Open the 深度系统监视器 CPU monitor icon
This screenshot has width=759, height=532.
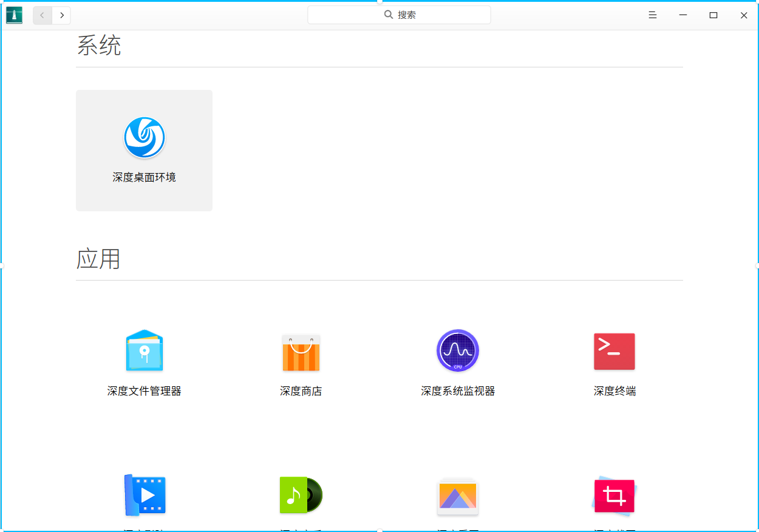(458, 350)
